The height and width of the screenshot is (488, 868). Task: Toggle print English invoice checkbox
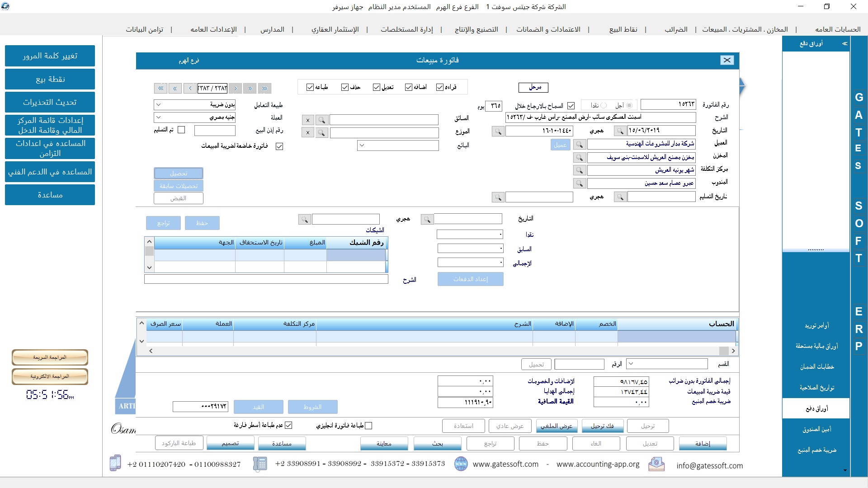coord(368,426)
